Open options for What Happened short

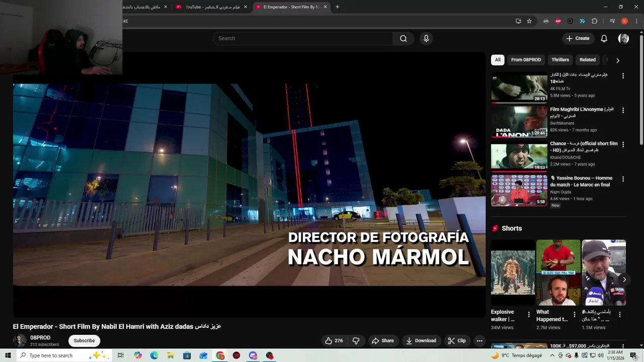pos(574,315)
